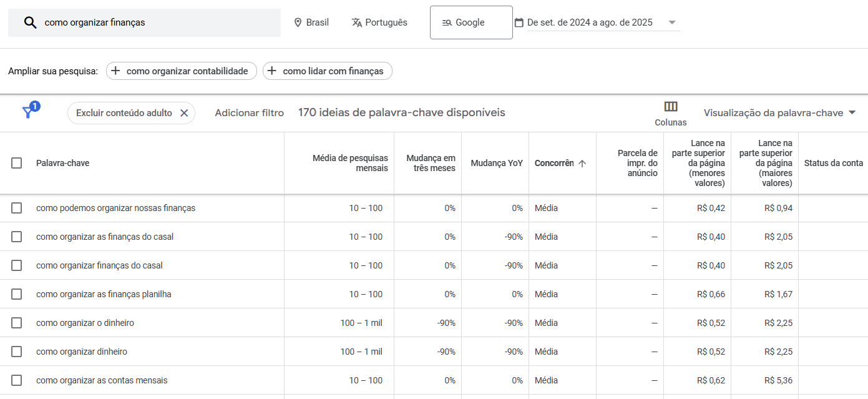Click the Adicionar filtro button
Image resolution: width=868 pixels, height=399 pixels.
tap(249, 112)
